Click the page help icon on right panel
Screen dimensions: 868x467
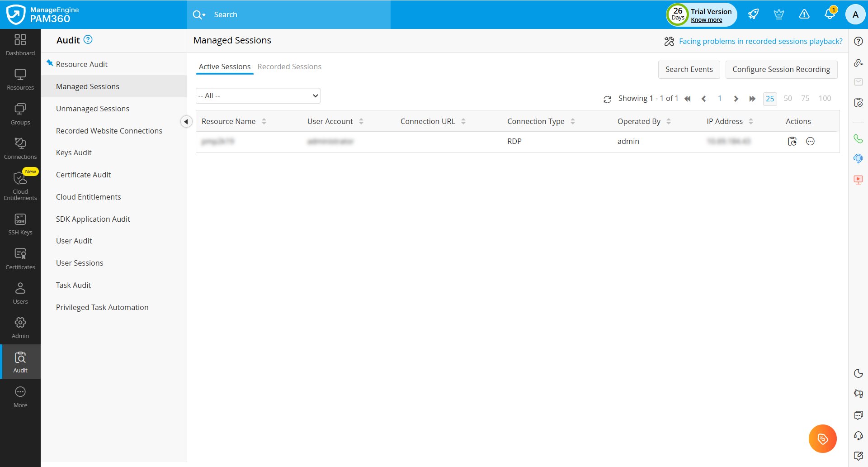point(858,41)
